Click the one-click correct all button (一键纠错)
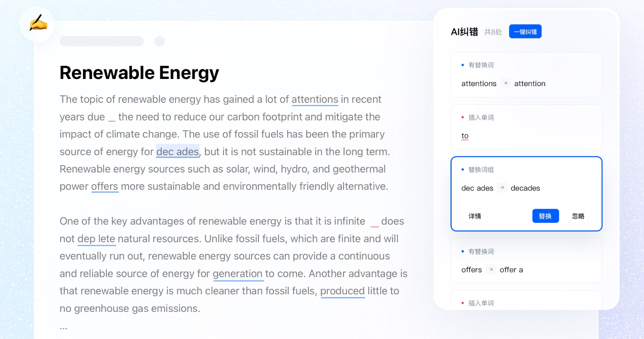644x339 pixels. pyautogui.click(x=525, y=32)
